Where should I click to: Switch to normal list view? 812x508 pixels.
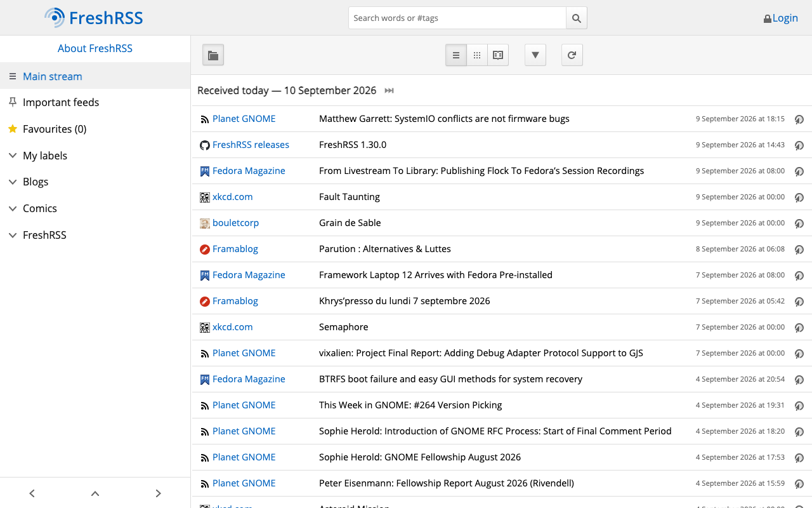tap(456, 55)
